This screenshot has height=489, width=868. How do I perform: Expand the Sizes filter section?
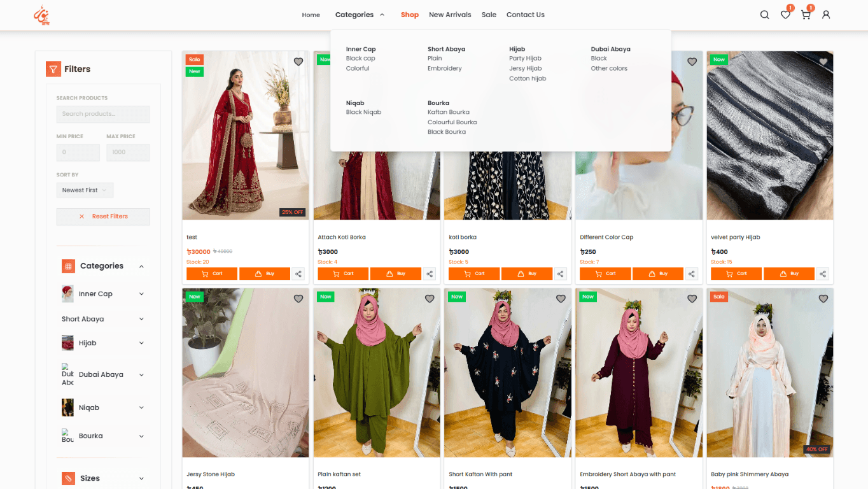click(x=141, y=478)
